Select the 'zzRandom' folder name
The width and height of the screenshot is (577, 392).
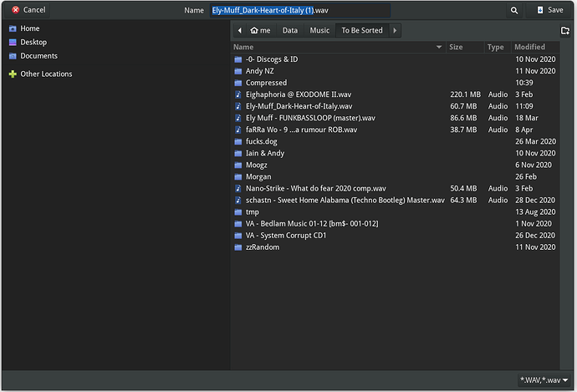point(263,247)
